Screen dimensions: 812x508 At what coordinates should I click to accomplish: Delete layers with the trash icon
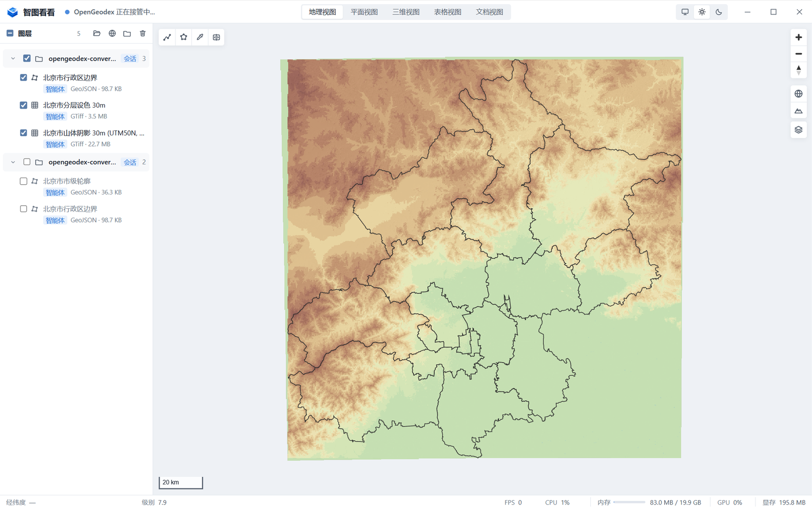(143, 33)
